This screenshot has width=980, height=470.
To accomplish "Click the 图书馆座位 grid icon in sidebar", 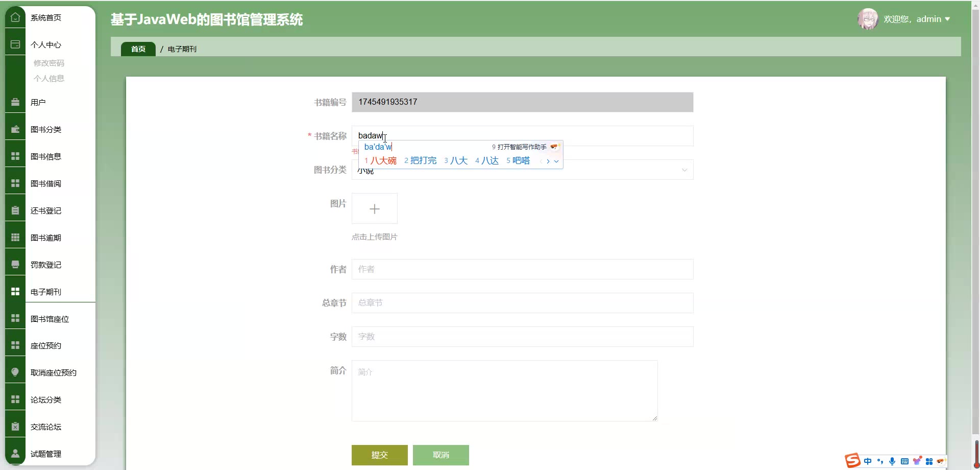I will [15, 318].
